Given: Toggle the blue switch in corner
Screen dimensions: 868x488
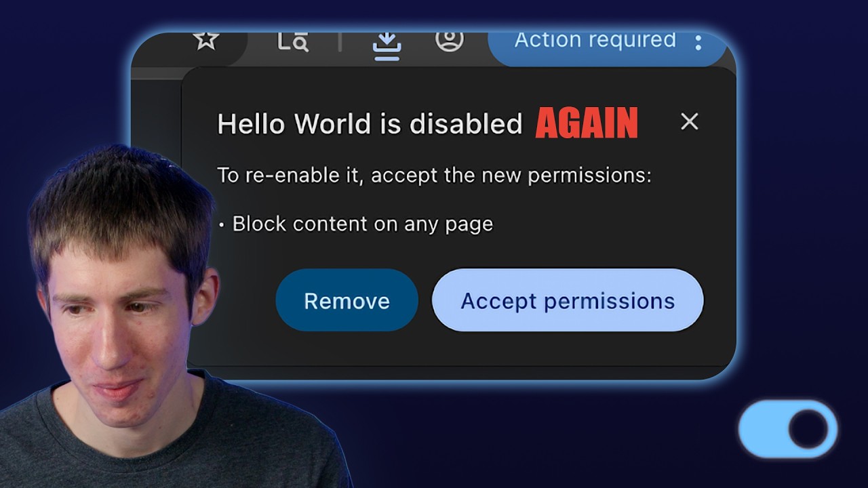Looking at the screenshot, I should (788, 429).
